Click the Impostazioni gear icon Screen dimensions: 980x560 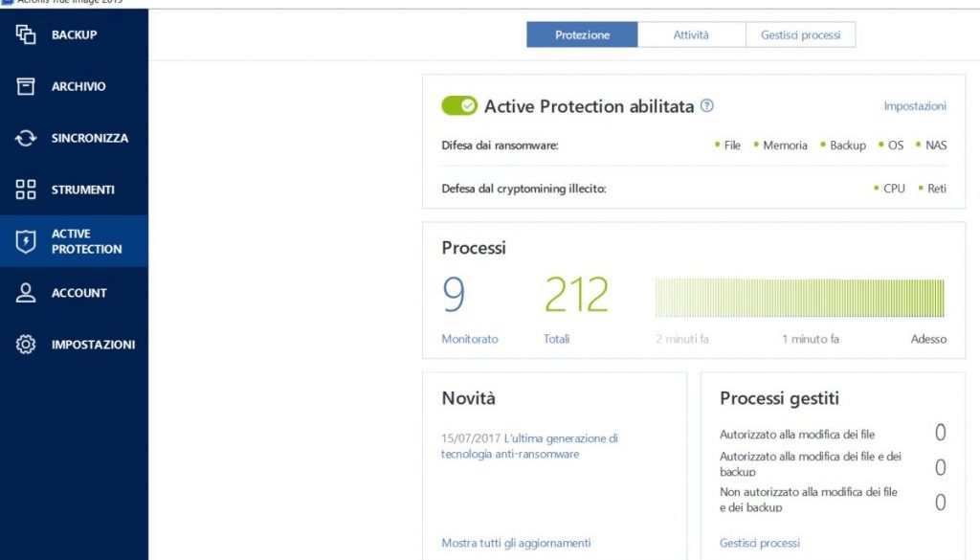26,345
